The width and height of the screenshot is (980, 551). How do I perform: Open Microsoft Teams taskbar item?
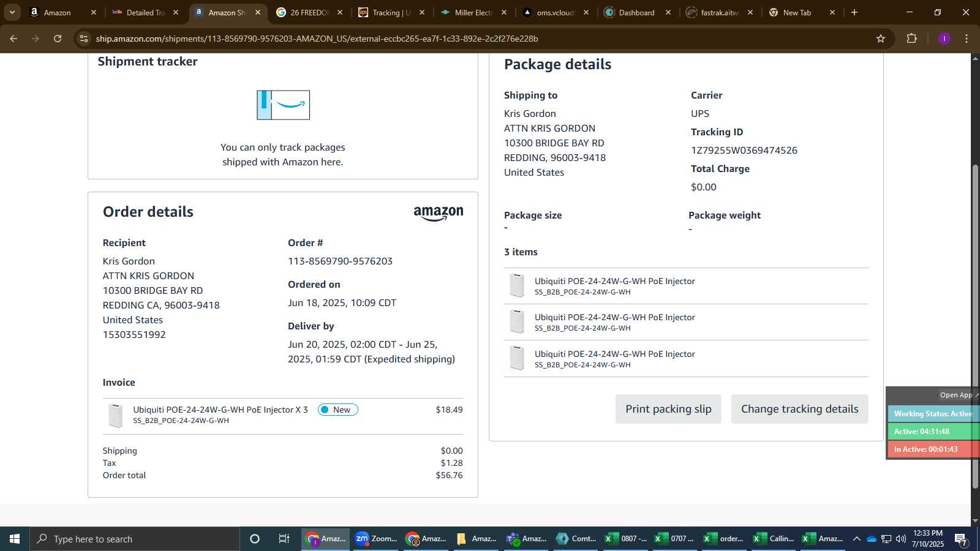pyautogui.click(x=526, y=539)
